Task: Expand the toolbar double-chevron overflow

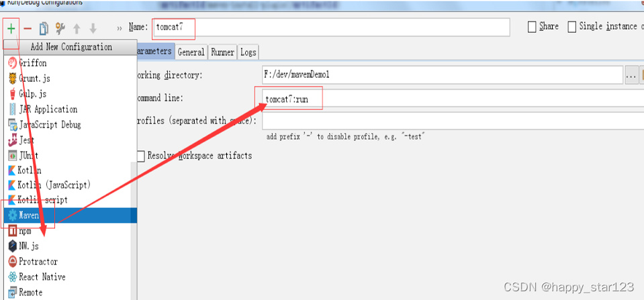Action: coord(120,28)
